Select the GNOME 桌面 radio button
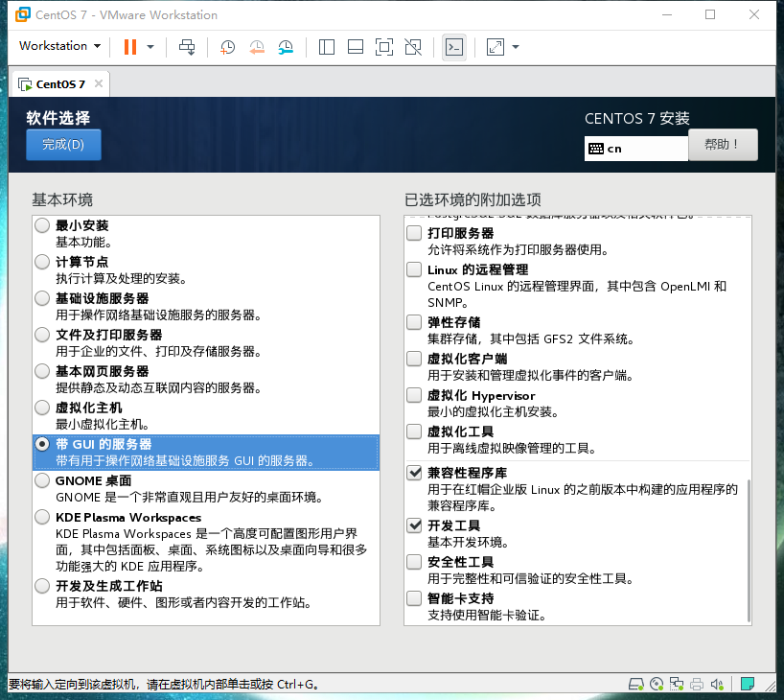The height and width of the screenshot is (700, 784). (x=42, y=480)
